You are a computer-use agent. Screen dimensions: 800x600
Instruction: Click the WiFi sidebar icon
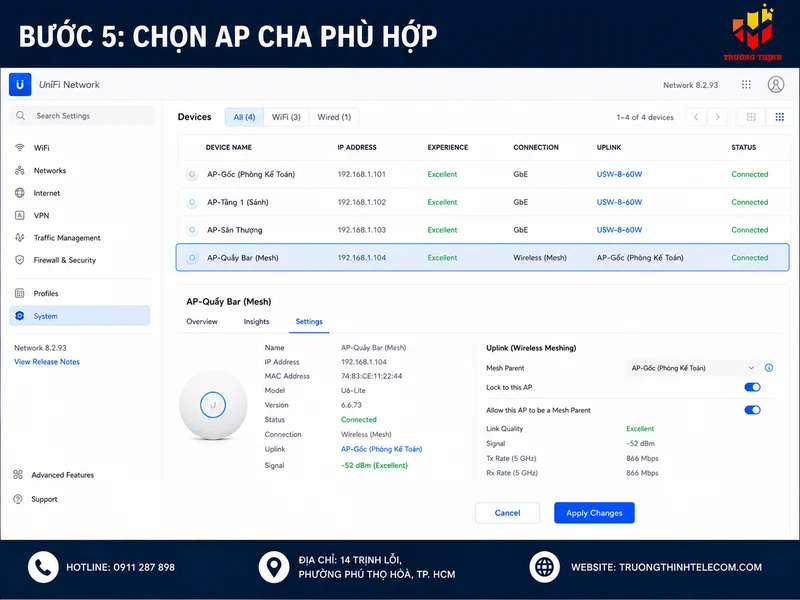19,147
